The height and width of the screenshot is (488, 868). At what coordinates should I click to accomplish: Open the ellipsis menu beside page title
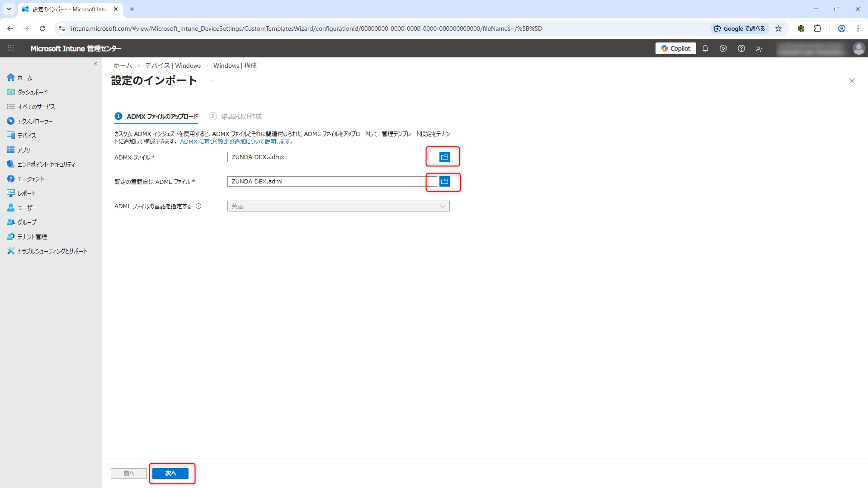click(x=212, y=81)
